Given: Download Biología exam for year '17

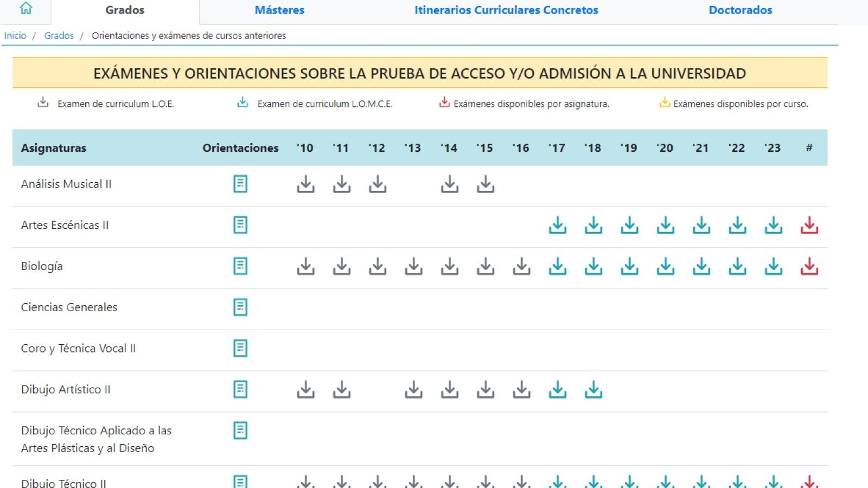Looking at the screenshot, I should pyautogui.click(x=557, y=266).
